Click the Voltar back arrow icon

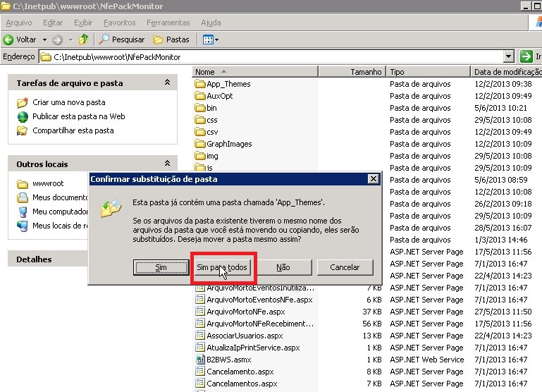(8, 39)
